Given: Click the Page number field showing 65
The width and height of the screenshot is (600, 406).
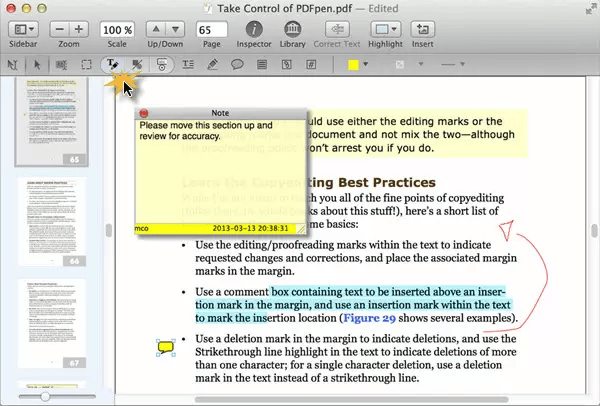Looking at the screenshot, I should tap(212, 30).
